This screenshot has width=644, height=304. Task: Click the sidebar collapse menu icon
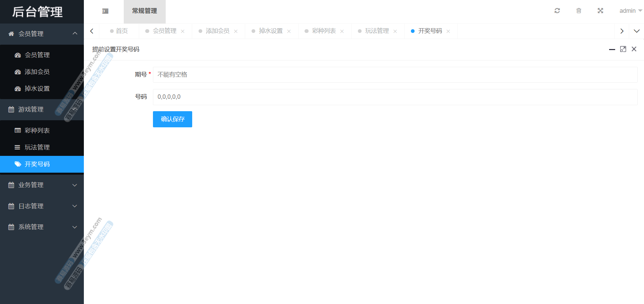(105, 11)
